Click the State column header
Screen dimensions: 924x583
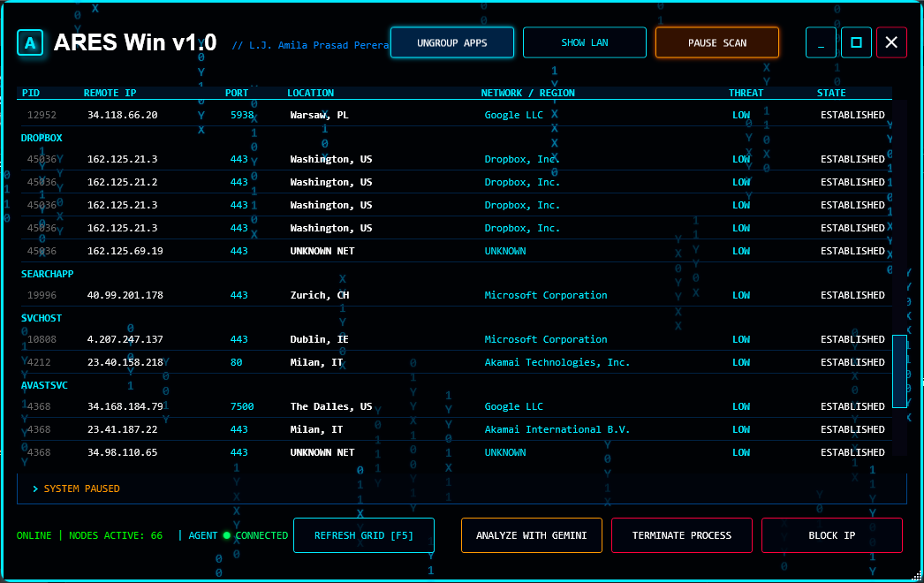click(x=831, y=93)
